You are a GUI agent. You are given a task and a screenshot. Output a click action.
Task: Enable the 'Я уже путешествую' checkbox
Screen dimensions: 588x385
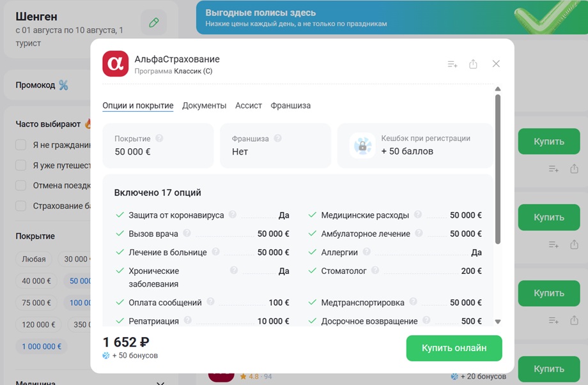click(20, 165)
